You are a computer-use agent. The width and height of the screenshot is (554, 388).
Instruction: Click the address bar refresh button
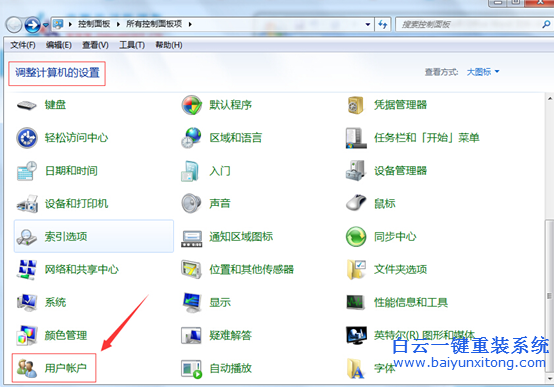[x=383, y=24]
